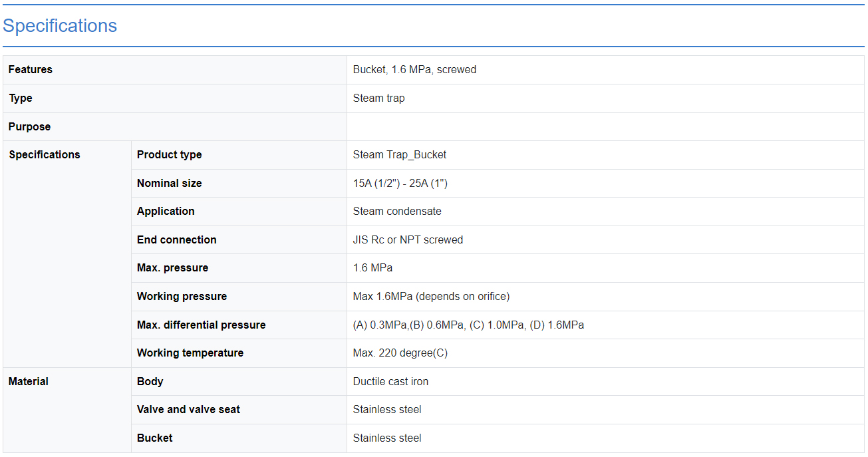
Task: Click the Max. pressure label
Action: (x=172, y=268)
